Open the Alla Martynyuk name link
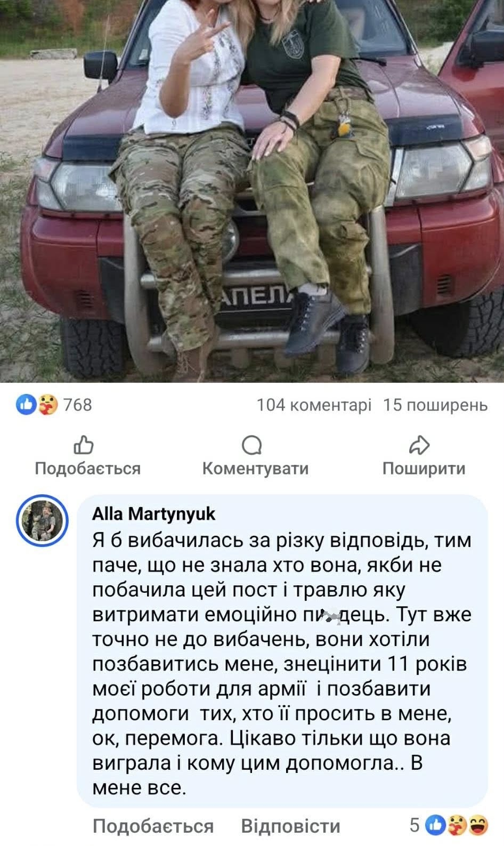Image resolution: width=504 pixels, height=846 pixels. click(154, 513)
